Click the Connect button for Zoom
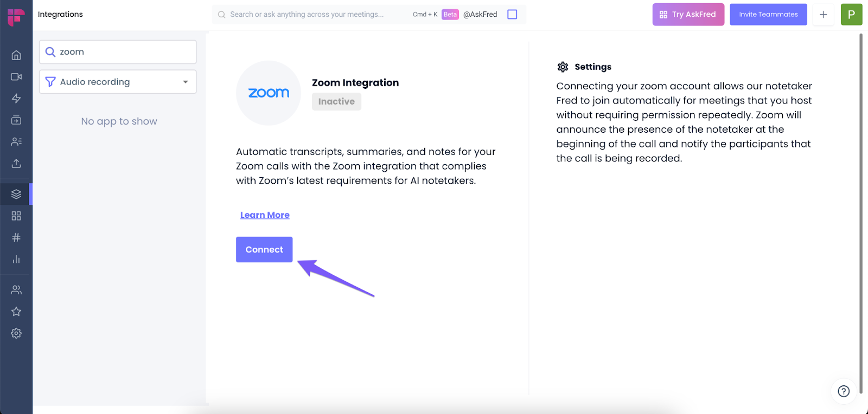Screen dimensions: 868x414 [x=264, y=249]
